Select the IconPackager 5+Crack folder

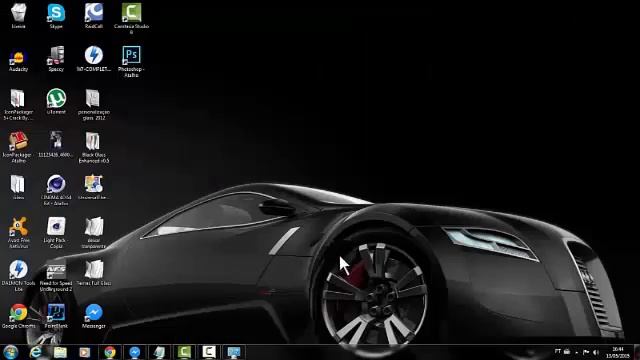click(18, 104)
